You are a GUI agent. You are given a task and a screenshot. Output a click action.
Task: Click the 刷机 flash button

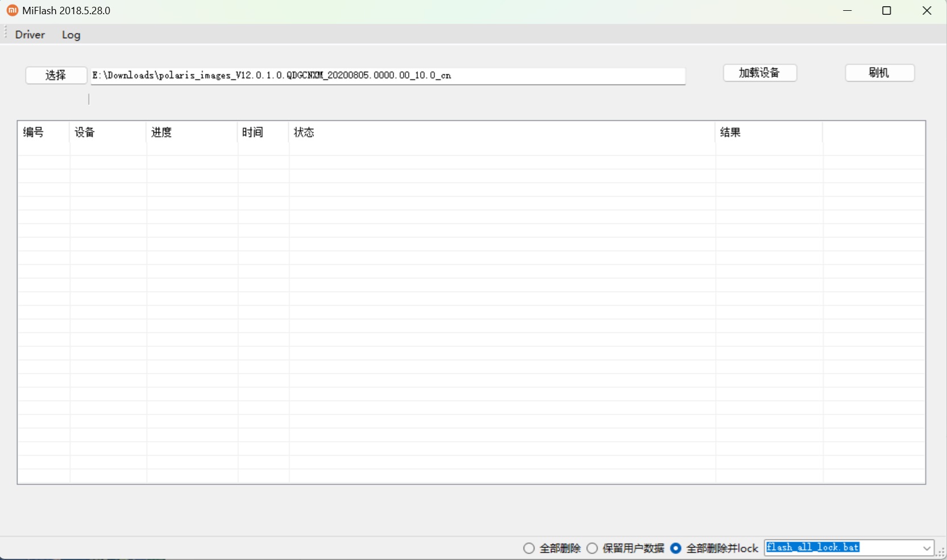click(879, 73)
